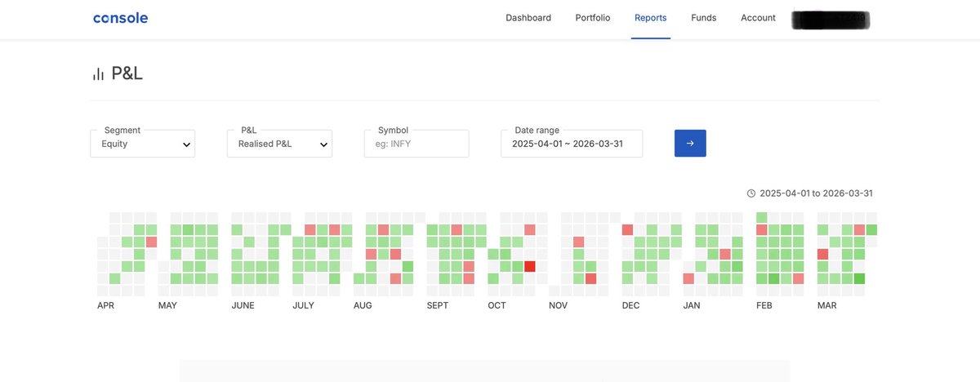Click the red loss cell in April
980x382 pixels.
point(151,242)
